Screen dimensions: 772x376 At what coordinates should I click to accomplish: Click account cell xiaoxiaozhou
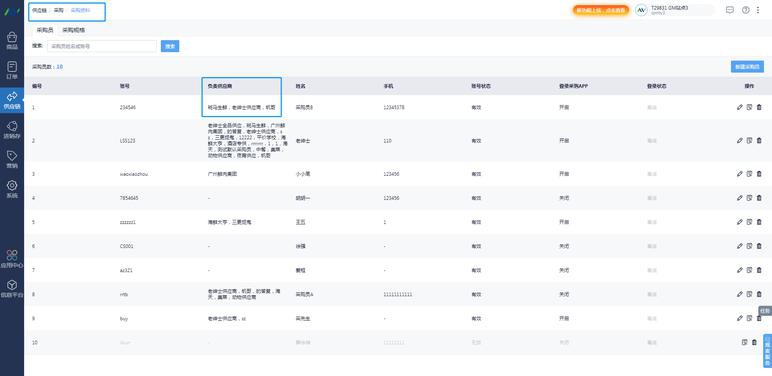pos(134,174)
